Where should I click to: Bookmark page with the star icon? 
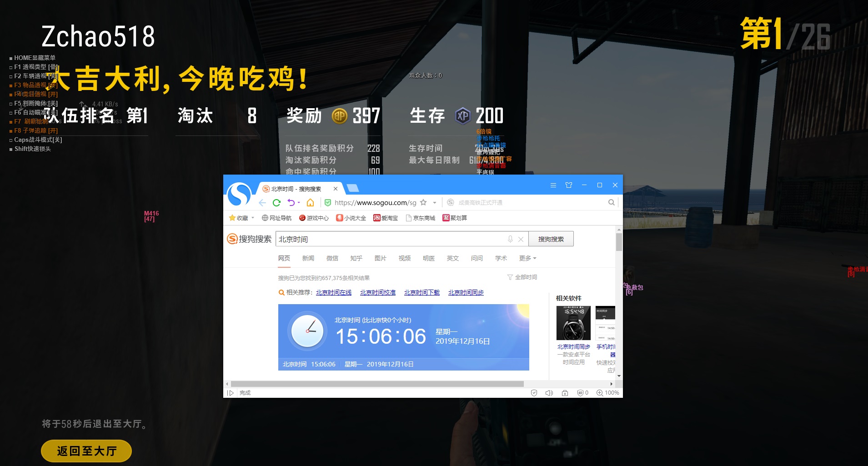423,203
